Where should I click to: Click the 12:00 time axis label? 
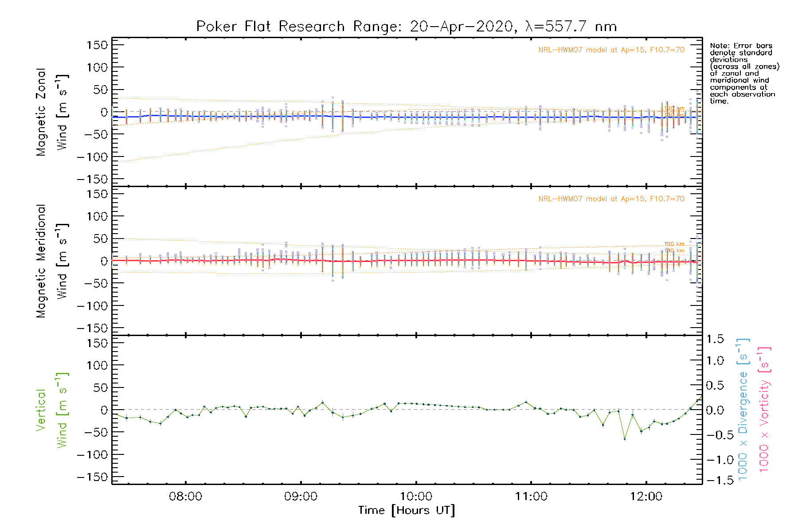(x=646, y=497)
